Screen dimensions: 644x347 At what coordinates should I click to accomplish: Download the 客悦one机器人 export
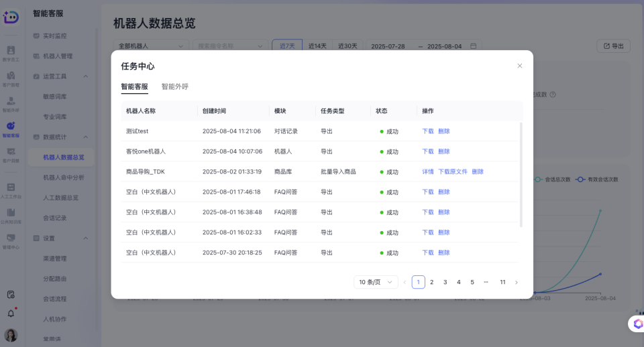427,151
